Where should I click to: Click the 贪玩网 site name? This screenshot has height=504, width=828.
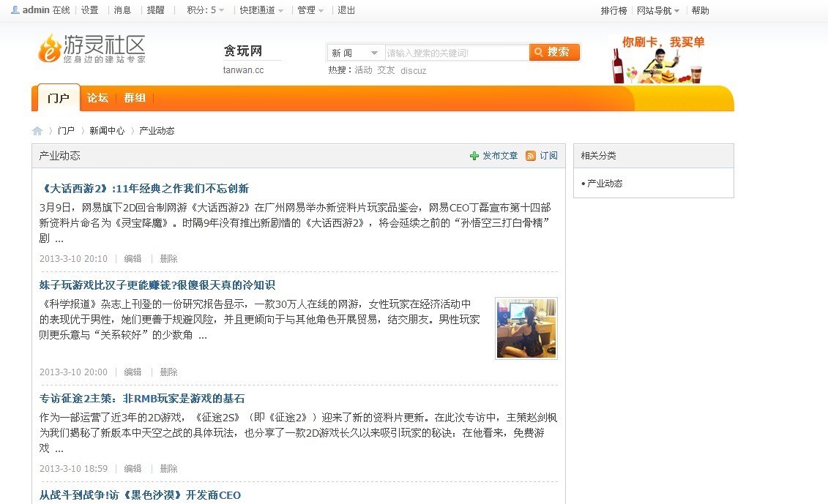coord(243,51)
